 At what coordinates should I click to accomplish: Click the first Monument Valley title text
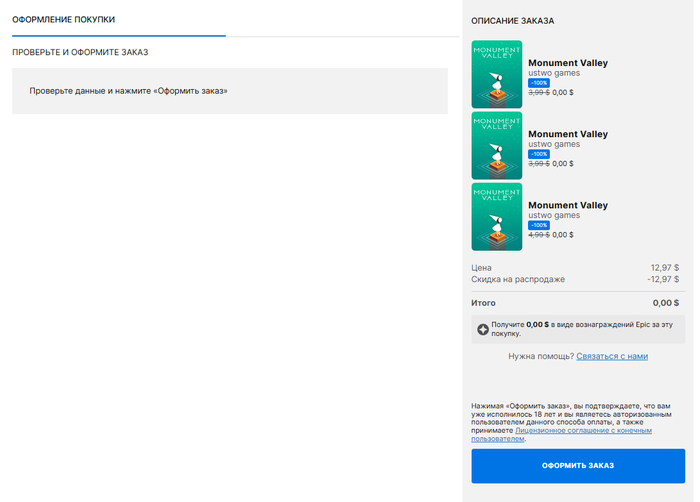click(567, 63)
